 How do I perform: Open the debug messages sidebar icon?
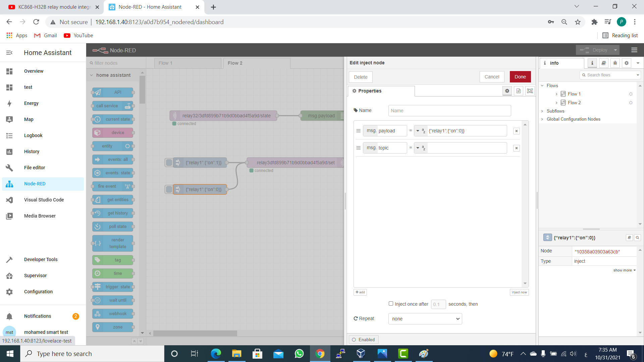pyautogui.click(x=615, y=63)
